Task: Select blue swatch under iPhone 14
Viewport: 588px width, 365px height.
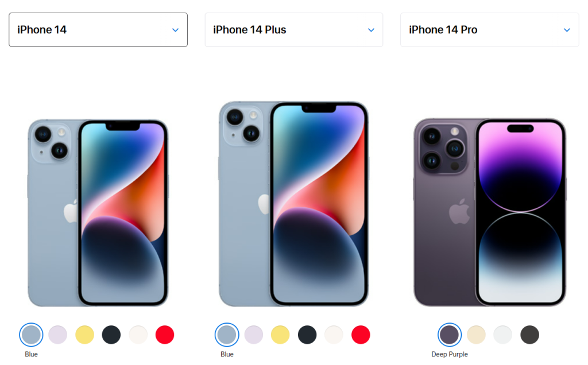Action: pos(31,335)
